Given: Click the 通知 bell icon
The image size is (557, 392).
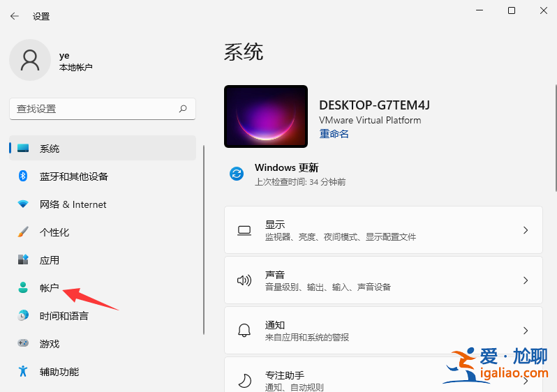Looking at the screenshot, I should pos(244,331).
